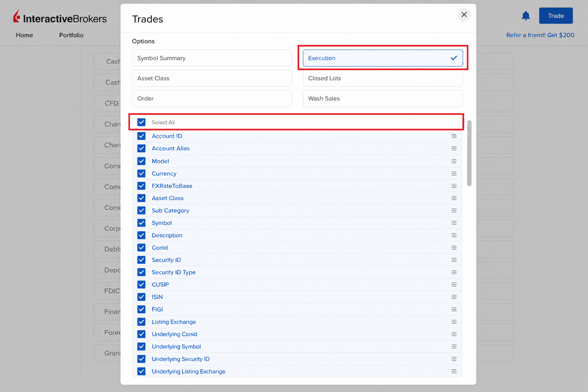588x392 pixels.
Task: Click the drag handle for Underlying Listing Exchange
Action: 454,371
